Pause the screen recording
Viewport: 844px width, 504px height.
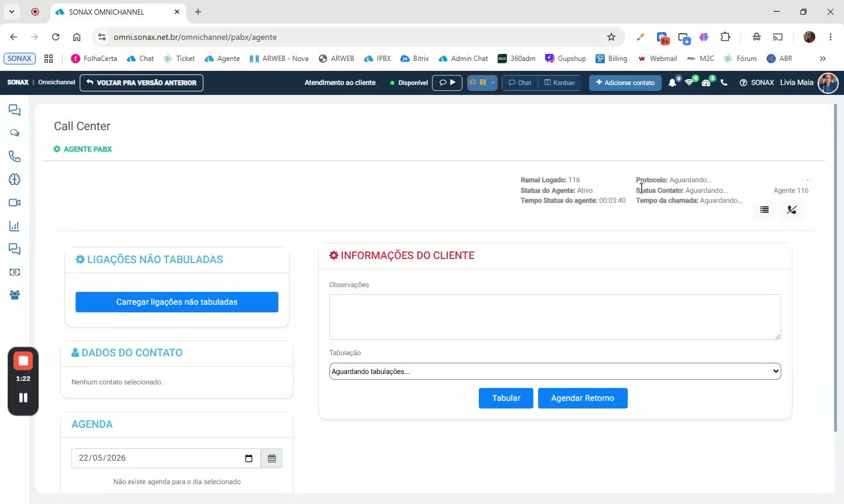coord(23,398)
